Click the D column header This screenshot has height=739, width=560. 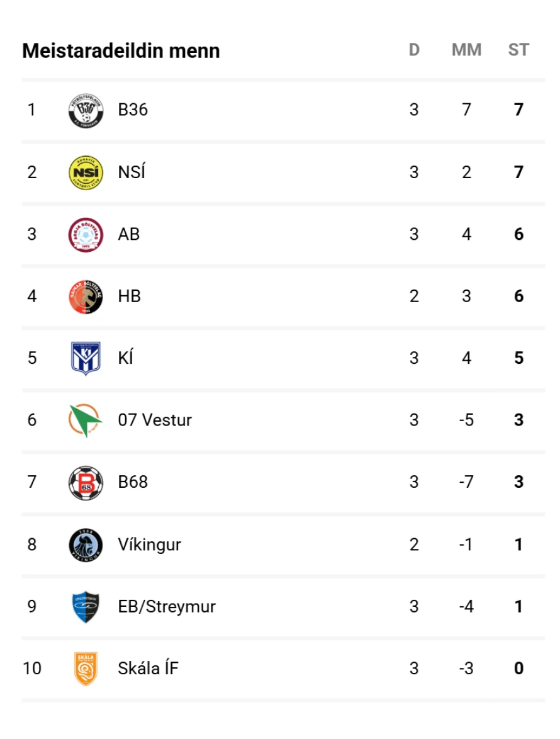[414, 50]
